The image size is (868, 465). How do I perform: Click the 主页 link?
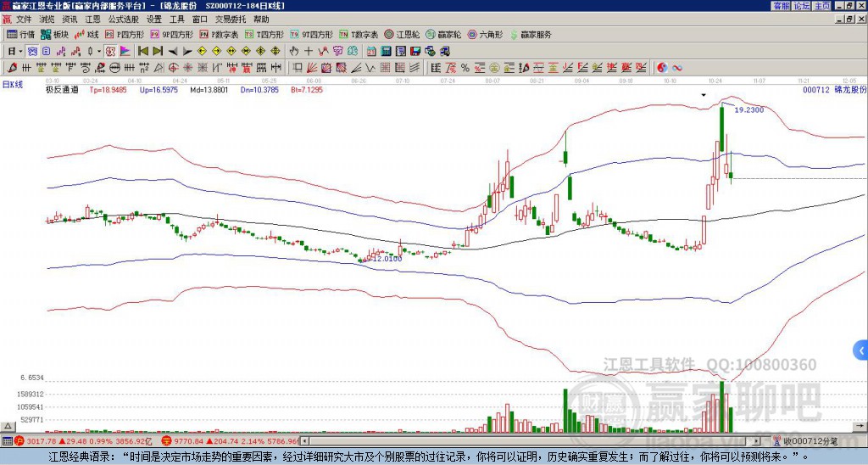pos(821,6)
